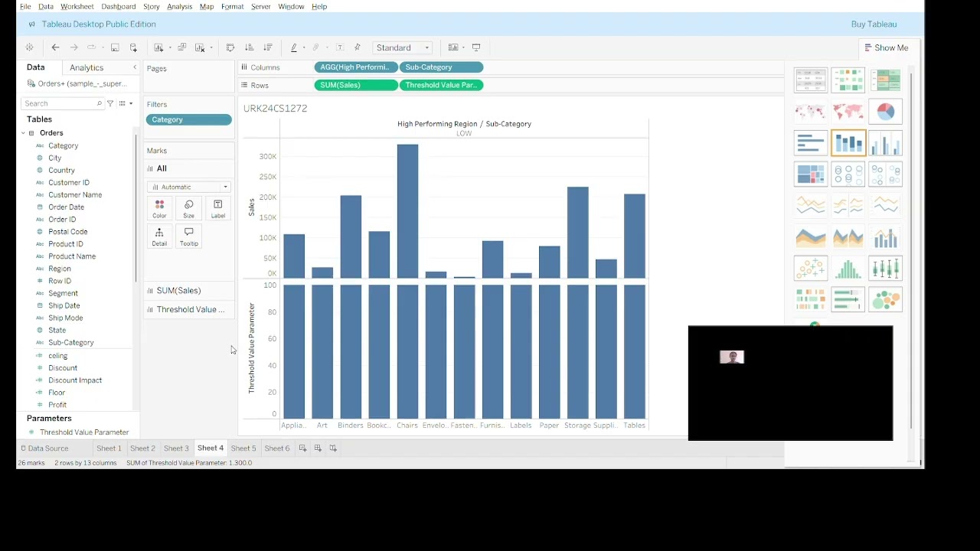Open the Dashboard menu

point(119,6)
